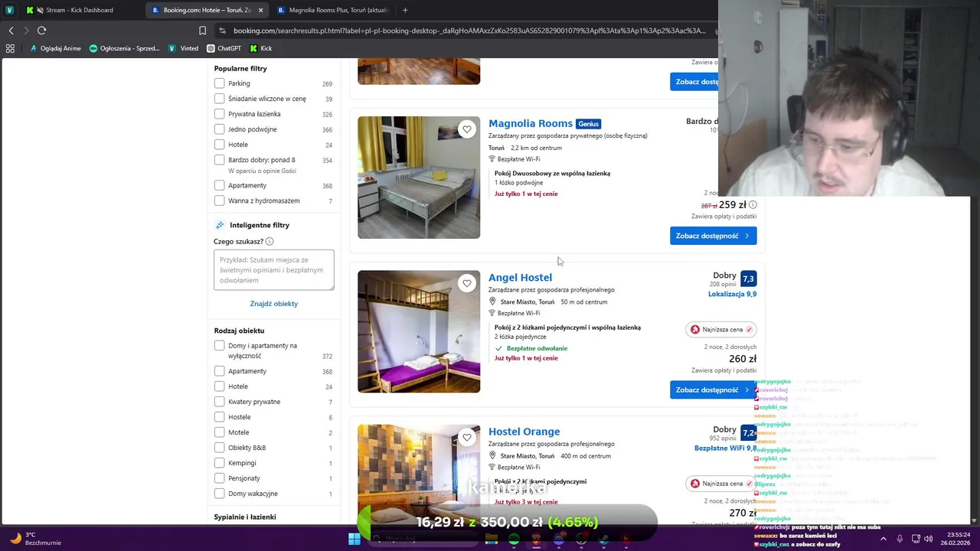The image size is (980, 551).
Task: Open the ChatGPT bookmark
Action: pyautogui.click(x=224, y=48)
